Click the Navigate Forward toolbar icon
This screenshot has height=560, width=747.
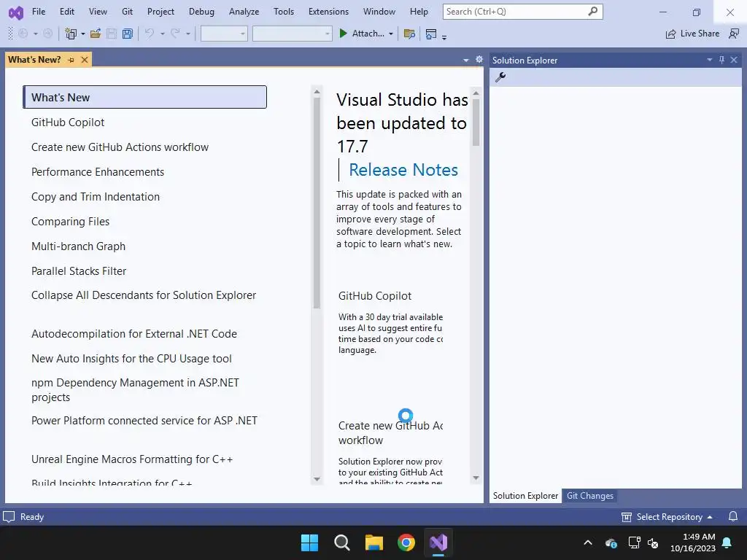click(x=47, y=34)
